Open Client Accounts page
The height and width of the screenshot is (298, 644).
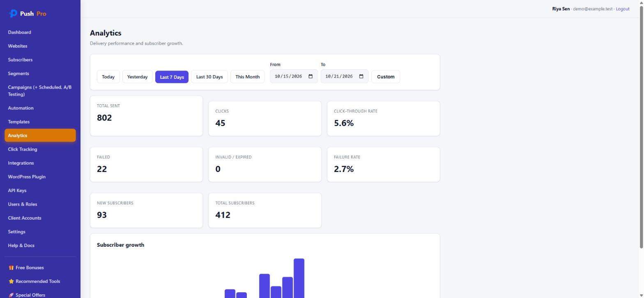tap(40, 218)
